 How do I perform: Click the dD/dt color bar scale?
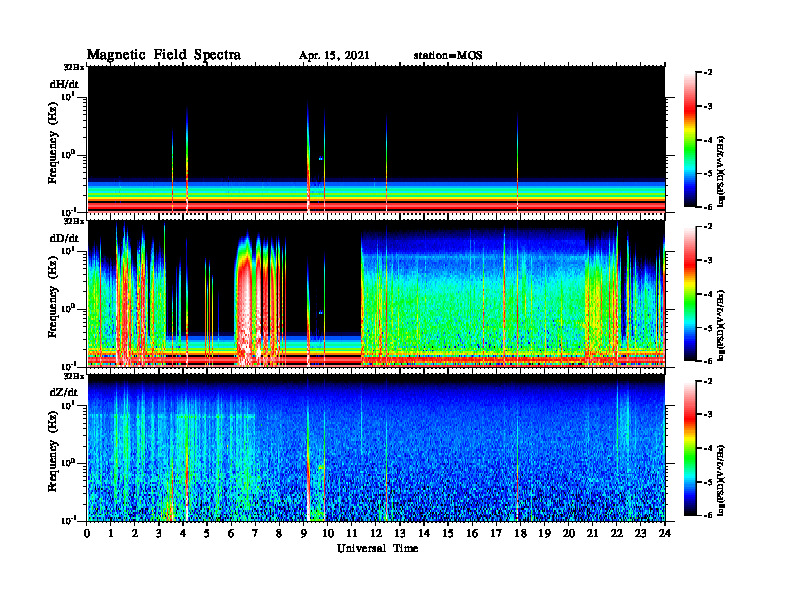690,294
